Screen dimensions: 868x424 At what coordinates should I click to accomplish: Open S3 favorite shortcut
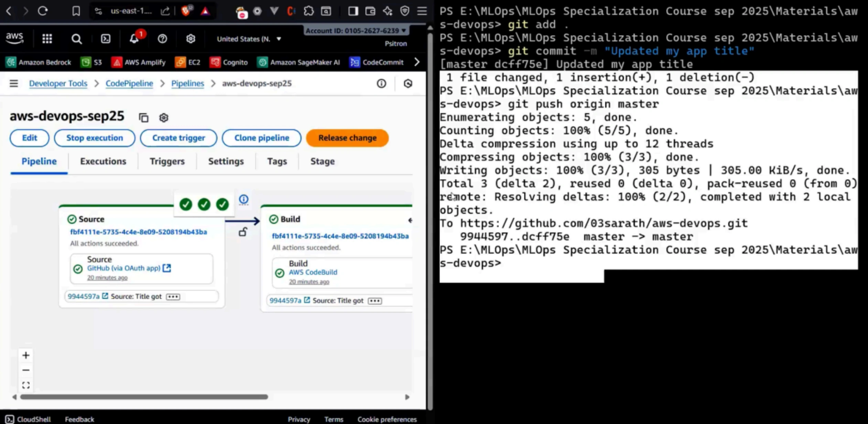click(91, 62)
